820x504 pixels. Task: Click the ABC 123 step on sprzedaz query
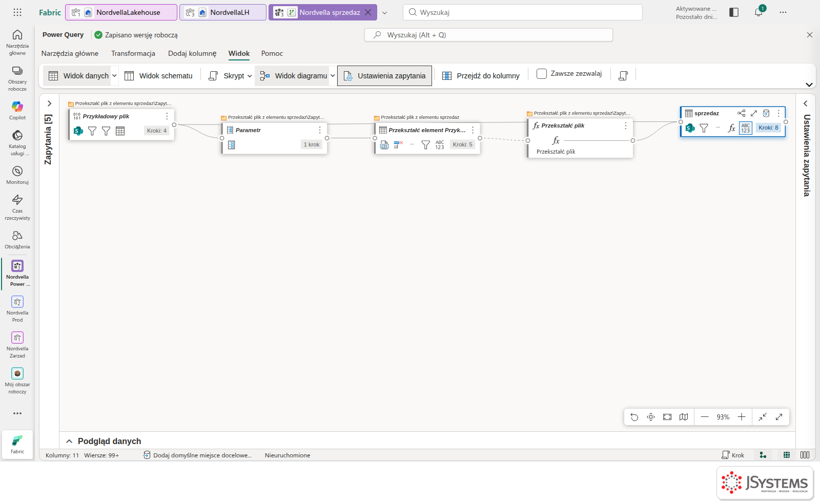pyautogui.click(x=746, y=128)
